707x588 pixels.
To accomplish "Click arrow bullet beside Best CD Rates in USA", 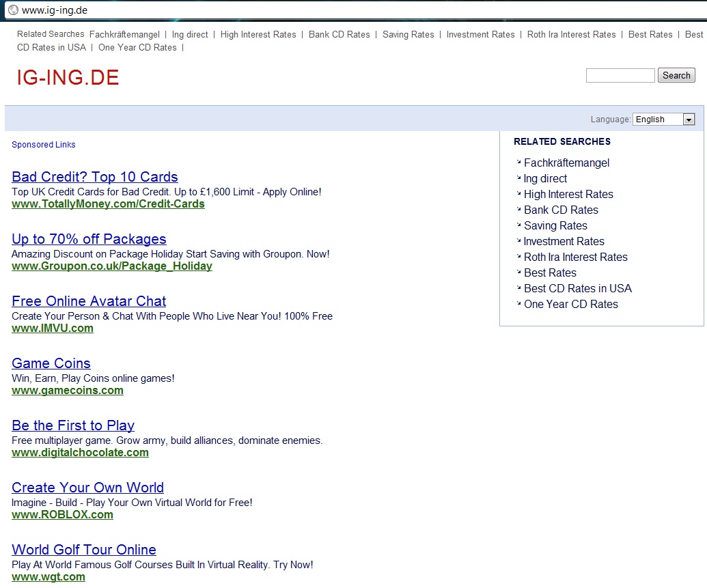I will 519,288.
